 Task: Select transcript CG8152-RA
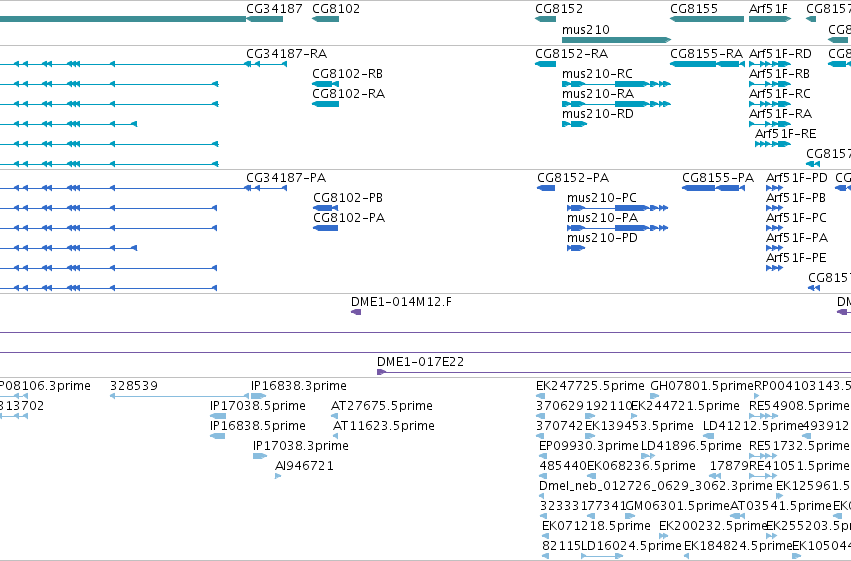point(571,54)
